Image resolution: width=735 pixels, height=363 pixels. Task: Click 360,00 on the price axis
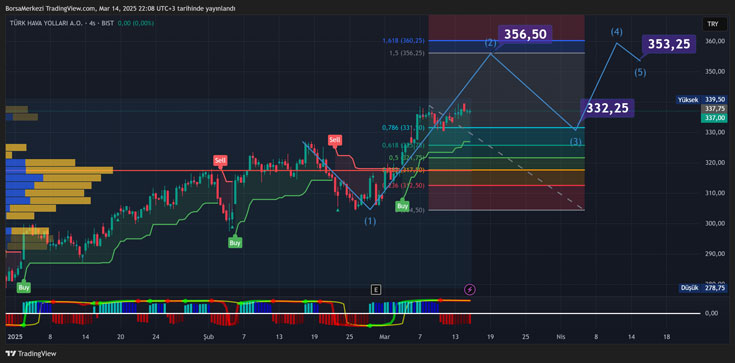pyautogui.click(x=715, y=41)
